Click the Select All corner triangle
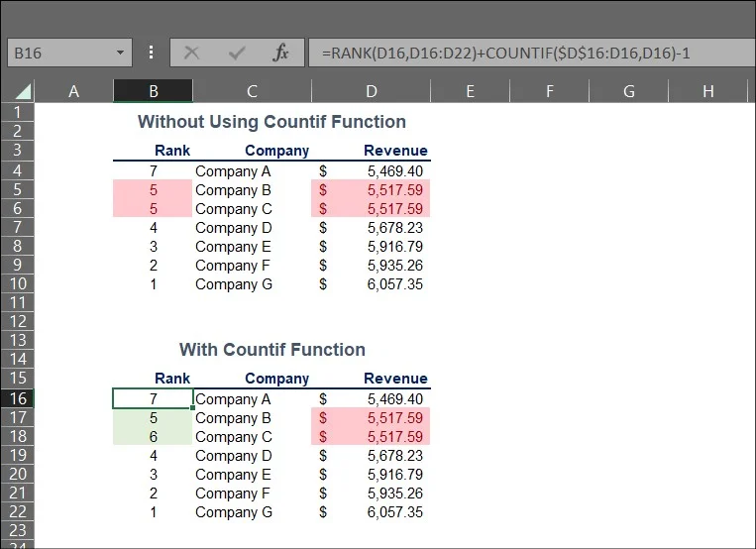Viewport: 756px width, 549px height. coord(21,92)
